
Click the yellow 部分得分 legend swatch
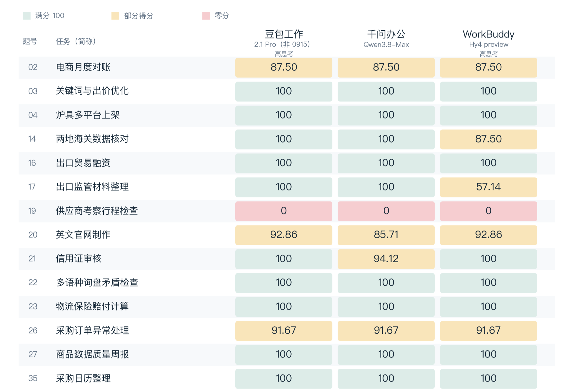pos(115,16)
